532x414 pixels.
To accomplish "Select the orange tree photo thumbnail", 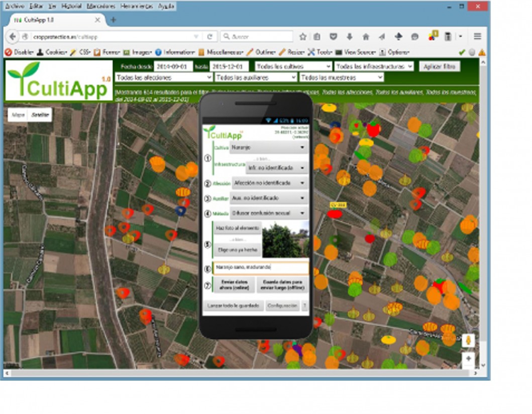I will pyautogui.click(x=285, y=240).
